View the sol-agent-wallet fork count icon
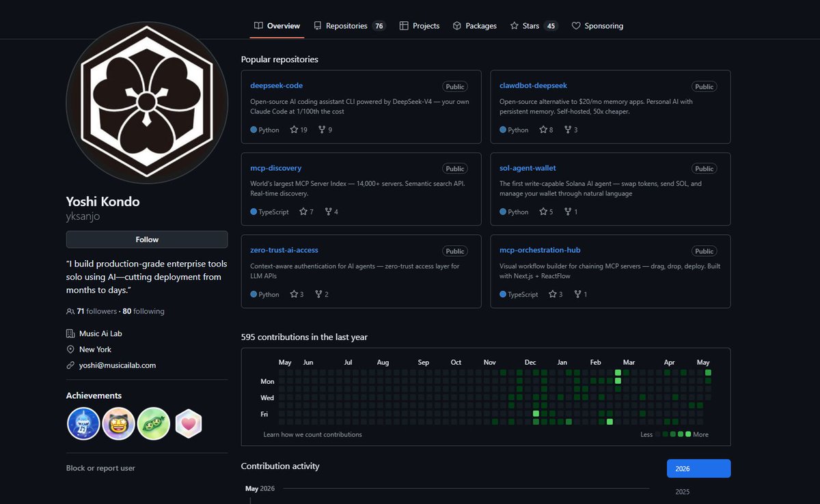 pos(567,212)
